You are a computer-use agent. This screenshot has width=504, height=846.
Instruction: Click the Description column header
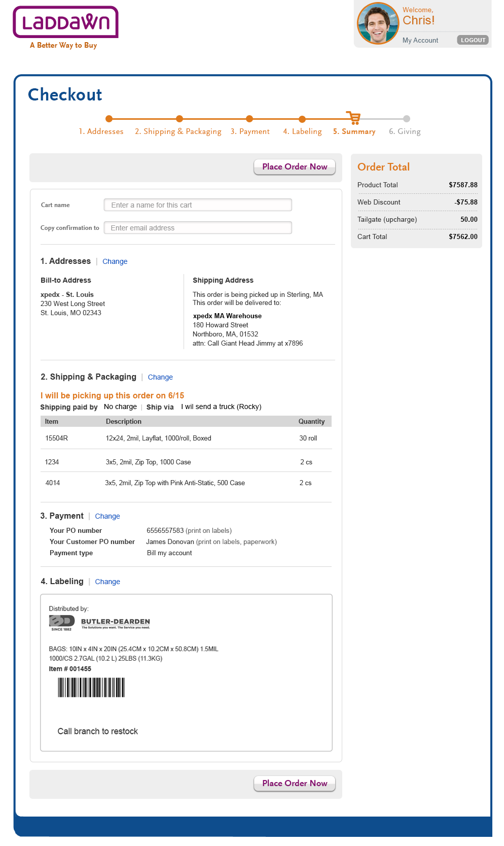click(x=124, y=421)
